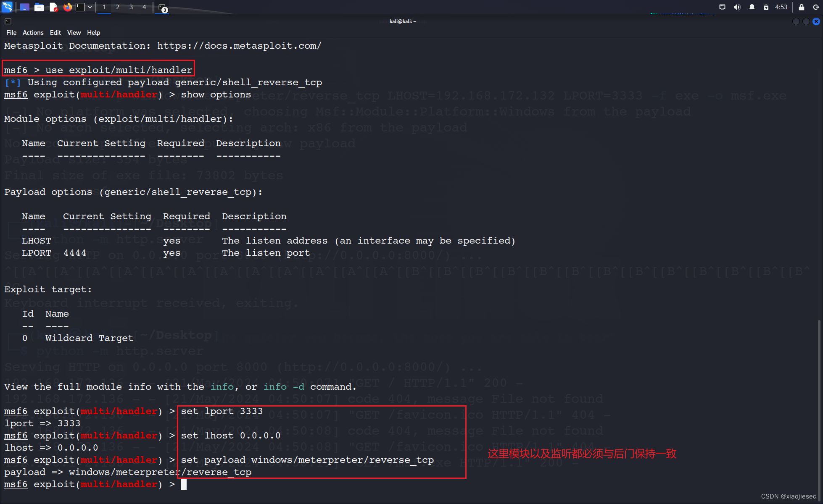Expand the terminal launcher dropdown arrow
This screenshot has width=823, height=504.
[90, 7]
